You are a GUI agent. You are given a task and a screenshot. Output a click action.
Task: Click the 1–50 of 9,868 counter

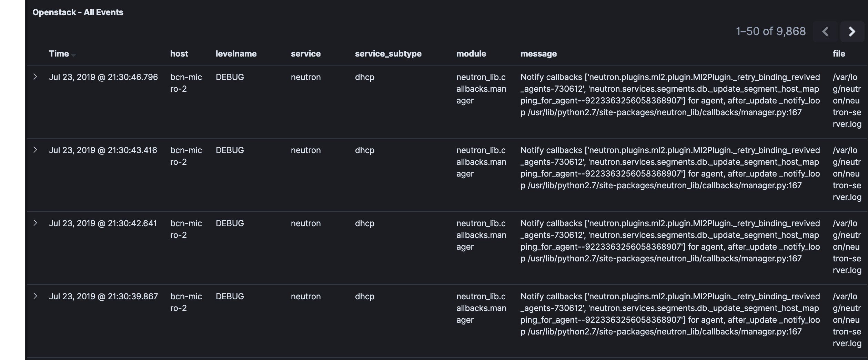tap(771, 31)
